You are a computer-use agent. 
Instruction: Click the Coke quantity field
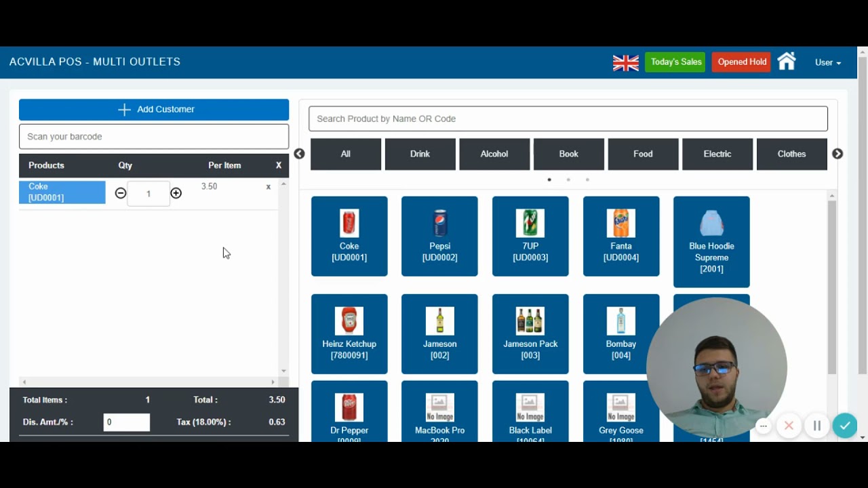149,194
